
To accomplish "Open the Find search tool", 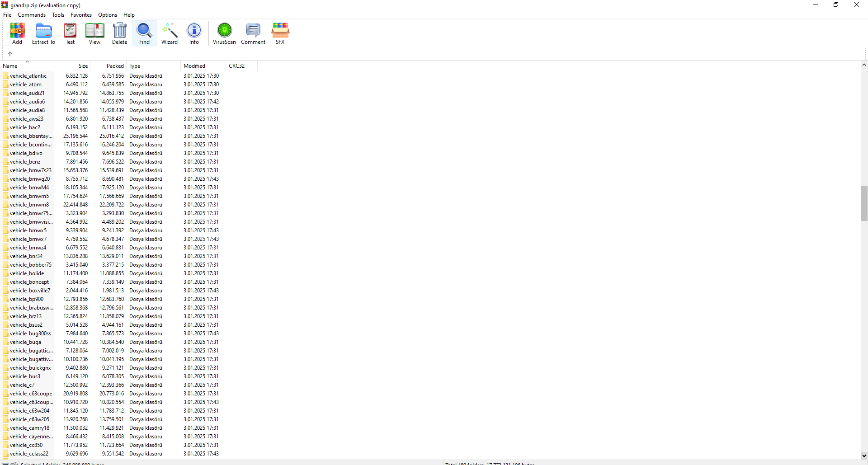I will (145, 33).
